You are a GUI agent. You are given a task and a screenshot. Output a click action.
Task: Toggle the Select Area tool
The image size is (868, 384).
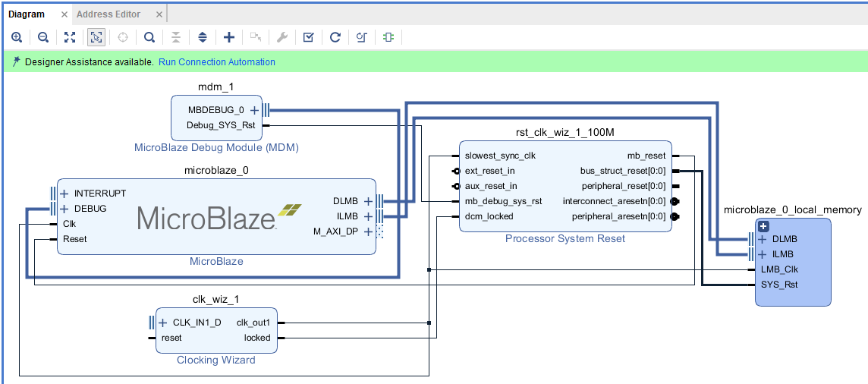click(96, 37)
